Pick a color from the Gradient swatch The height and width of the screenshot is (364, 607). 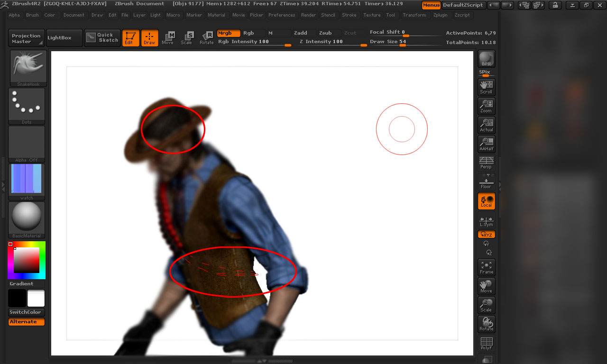click(x=26, y=261)
